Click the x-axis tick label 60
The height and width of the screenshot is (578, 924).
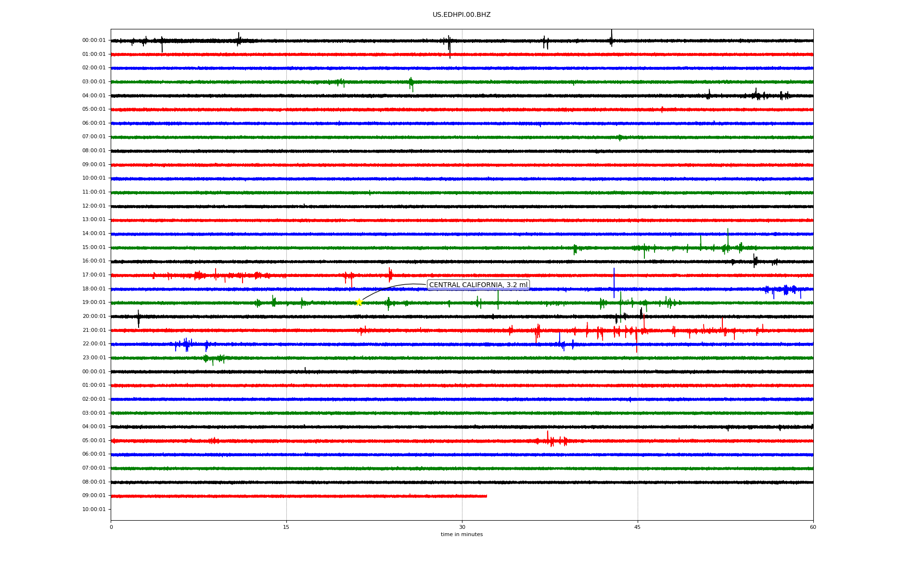click(x=813, y=527)
